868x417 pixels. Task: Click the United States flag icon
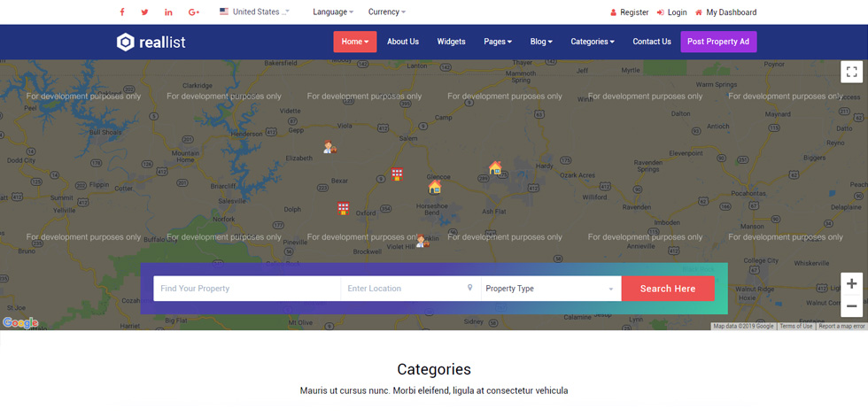(x=224, y=11)
